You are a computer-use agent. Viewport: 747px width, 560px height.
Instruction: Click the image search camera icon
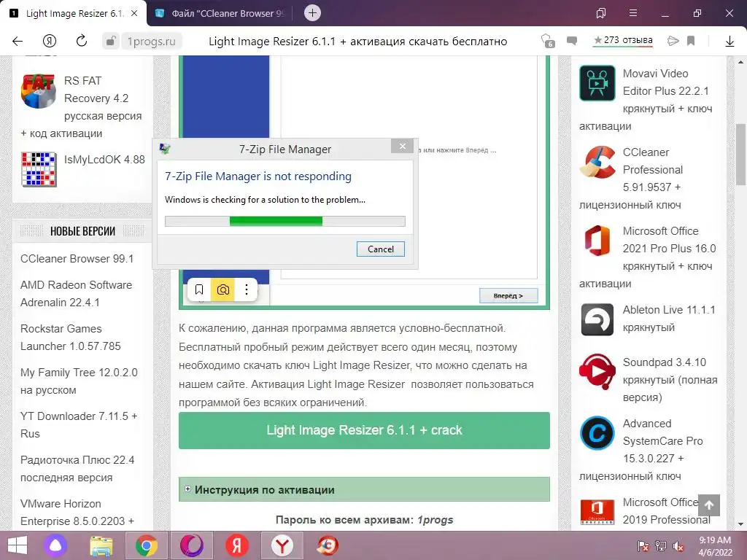223,289
